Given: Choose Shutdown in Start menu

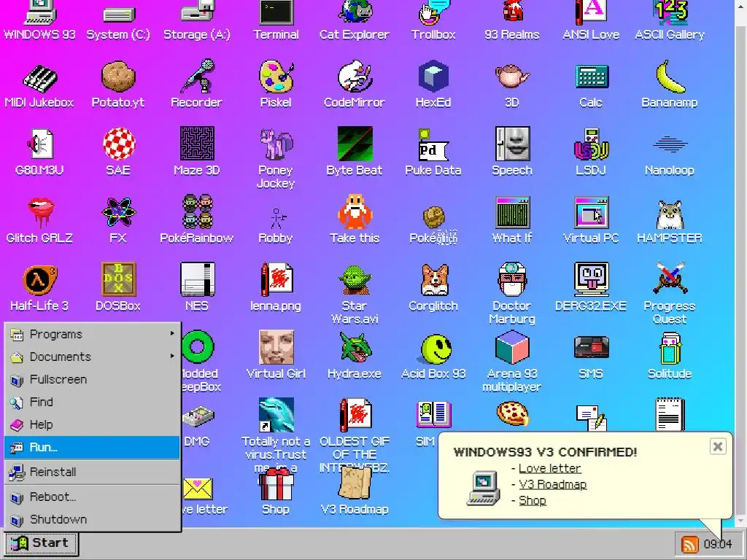Looking at the screenshot, I should (x=93, y=519).
